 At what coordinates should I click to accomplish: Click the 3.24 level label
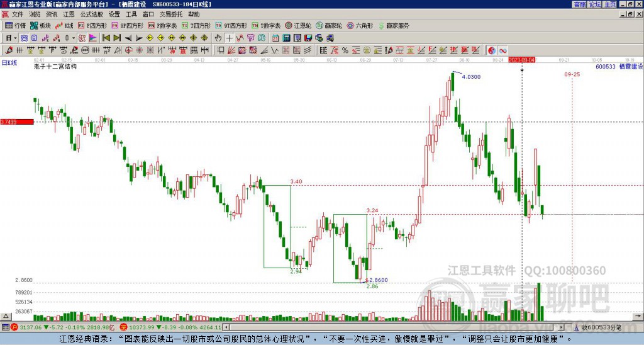(x=372, y=210)
